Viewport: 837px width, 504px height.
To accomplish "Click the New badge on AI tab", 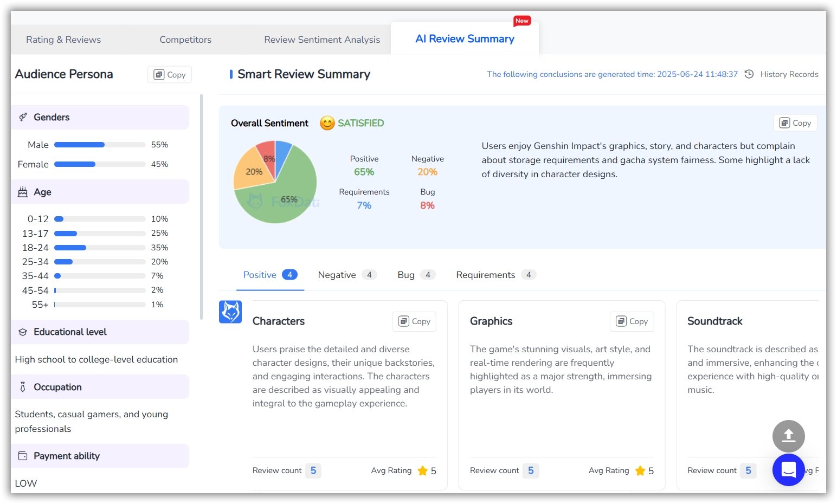I will point(522,21).
